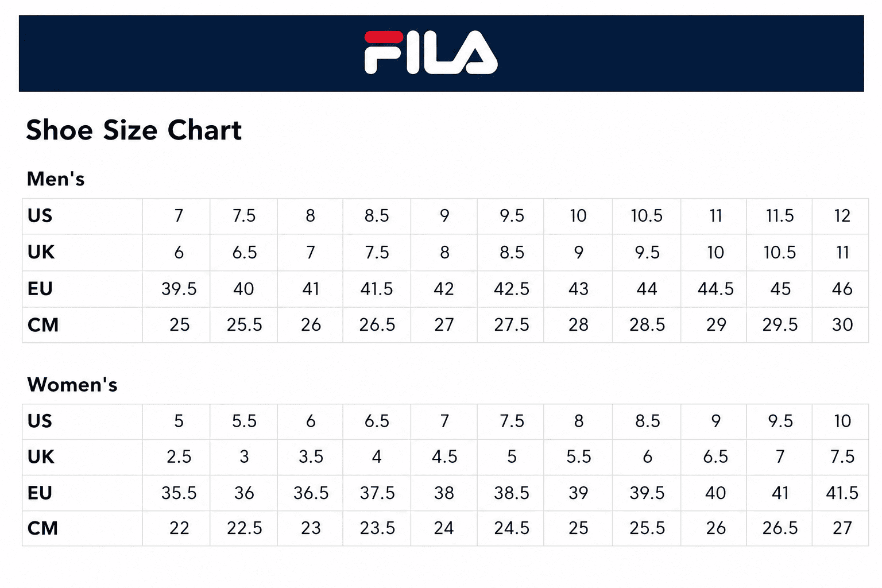Image resolution: width=882 pixels, height=588 pixels.
Task: Select men's CM value 29.5 cell
Action: [779, 325]
